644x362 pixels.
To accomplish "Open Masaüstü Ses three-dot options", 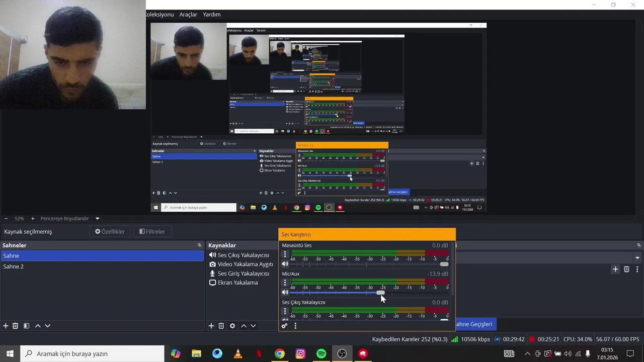I will click(285, 254).
